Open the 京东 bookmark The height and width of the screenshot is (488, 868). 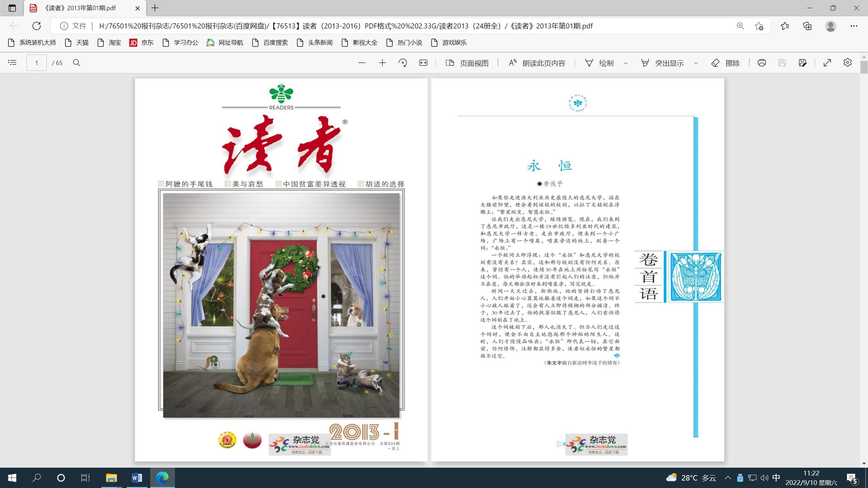click(141, 43)
